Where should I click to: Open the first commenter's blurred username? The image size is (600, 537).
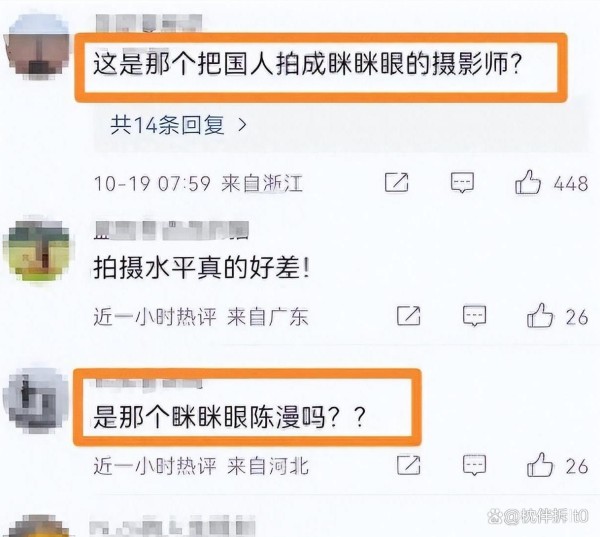(148, 23)
